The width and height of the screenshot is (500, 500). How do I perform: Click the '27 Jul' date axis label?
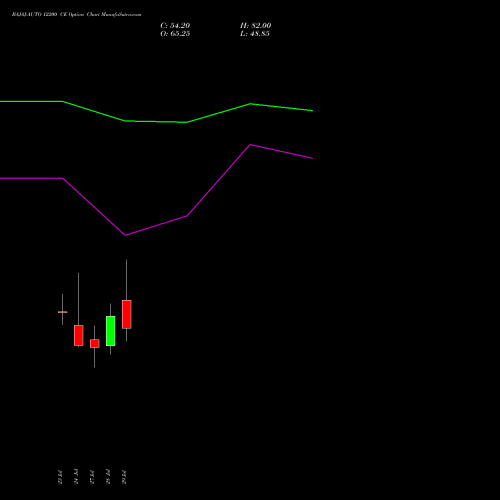pyautogui.click(x=92, y=477)
